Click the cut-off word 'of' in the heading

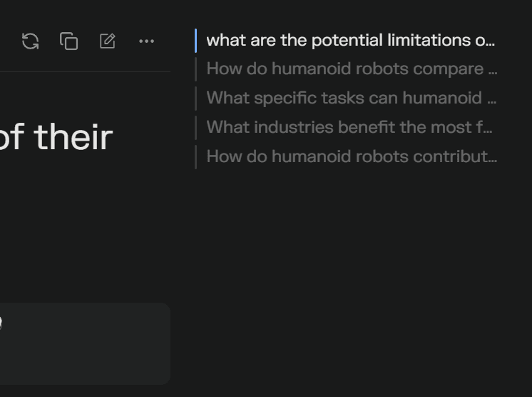tap(9, 137)
